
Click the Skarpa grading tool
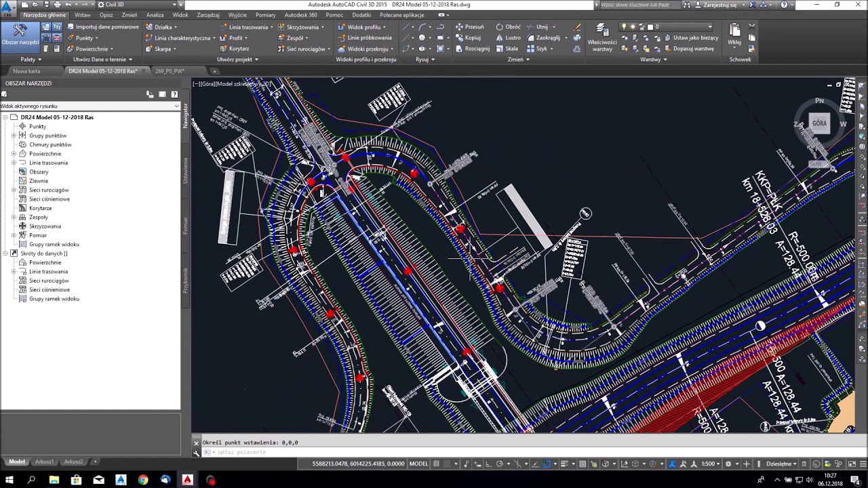tap(161, 49)
